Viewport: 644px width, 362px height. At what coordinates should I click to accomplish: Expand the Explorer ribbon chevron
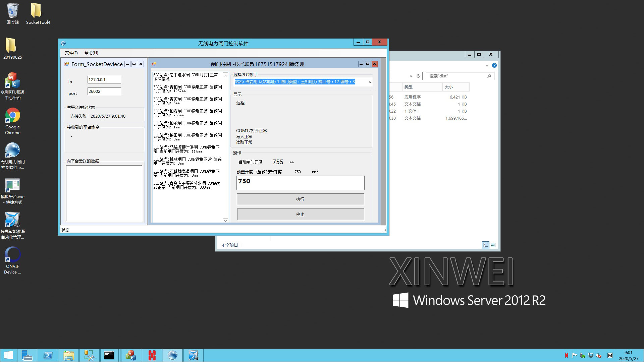tap(487, 65)
